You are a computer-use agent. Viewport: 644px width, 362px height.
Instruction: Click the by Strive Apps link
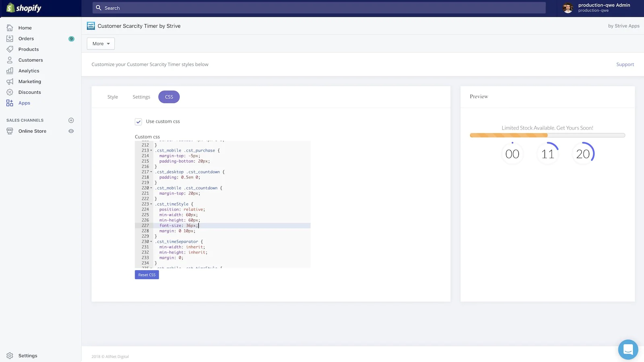(623, 26)
